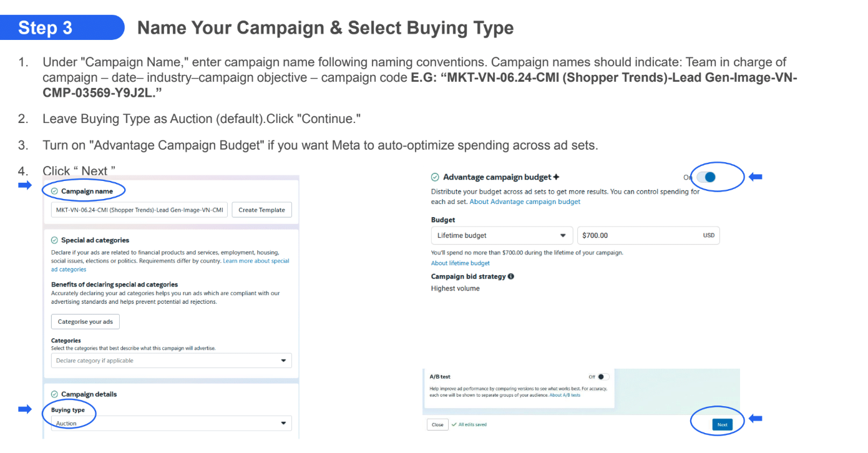The width and height of the screenshot is (868, 453).
Task: Click the All edits saved checkmark
Action: 454,425
